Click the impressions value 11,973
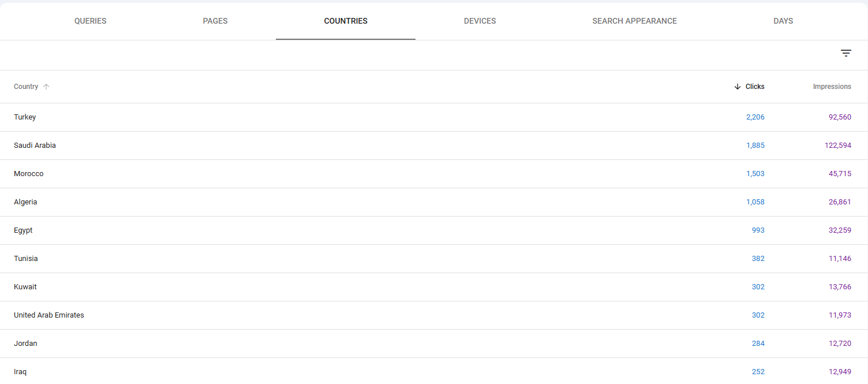The image size is (868, 384). coord(840,315)
